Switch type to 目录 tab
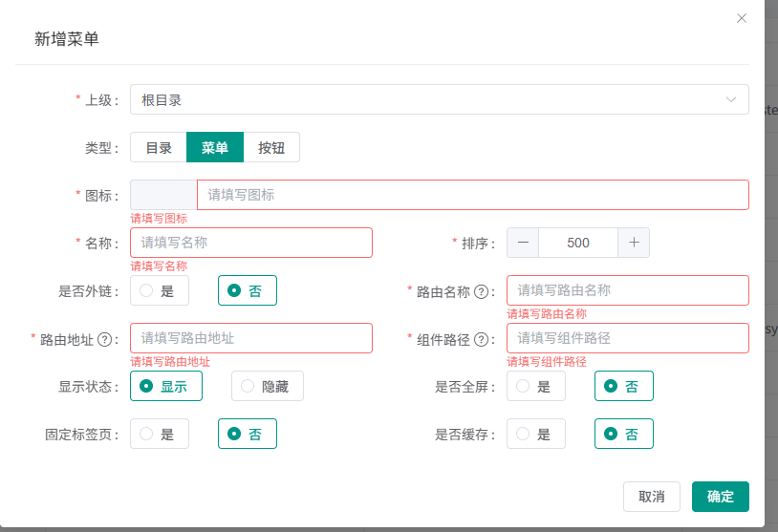 (x=159, y=147)
